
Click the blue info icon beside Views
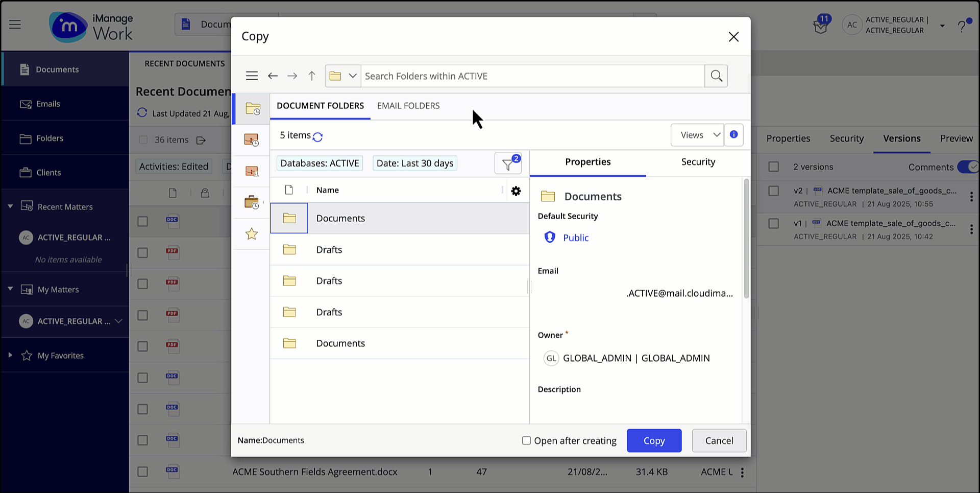(733, 135)
